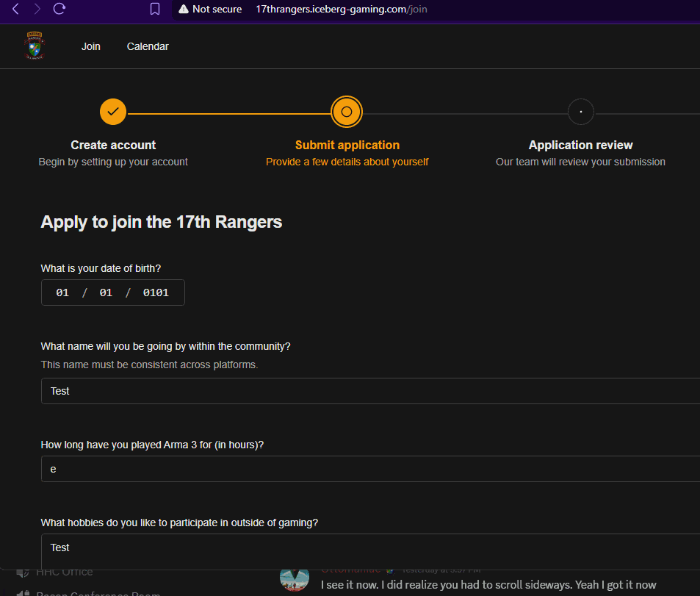The width and height of the screenshot is (700, 596).
Task: Select the day field in date of birth
Action: tap(106, 292)
